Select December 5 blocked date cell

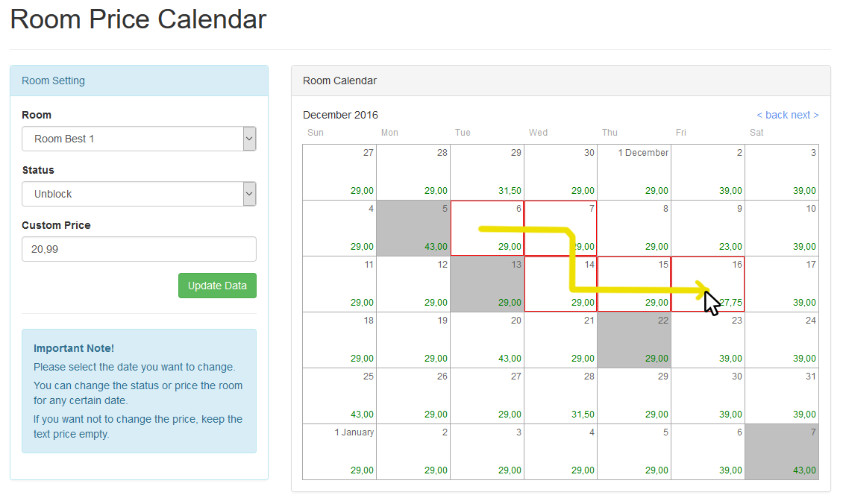point(413,228)
